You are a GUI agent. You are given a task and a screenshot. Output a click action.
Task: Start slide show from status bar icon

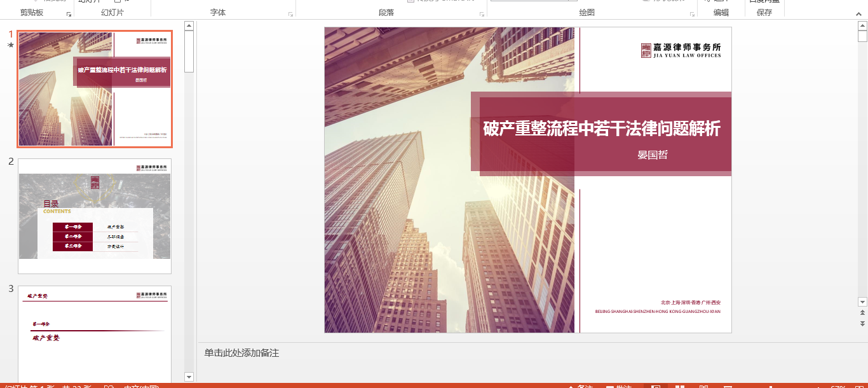pos(728,386)
